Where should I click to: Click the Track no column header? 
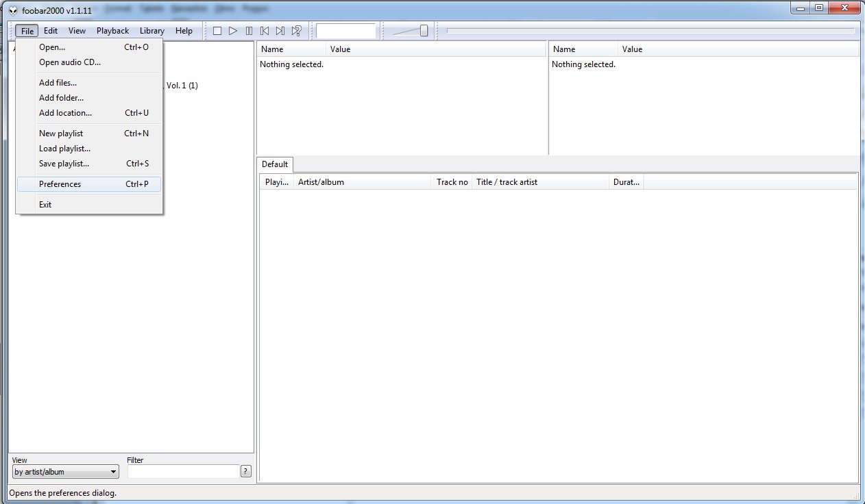tap(452, 182)
